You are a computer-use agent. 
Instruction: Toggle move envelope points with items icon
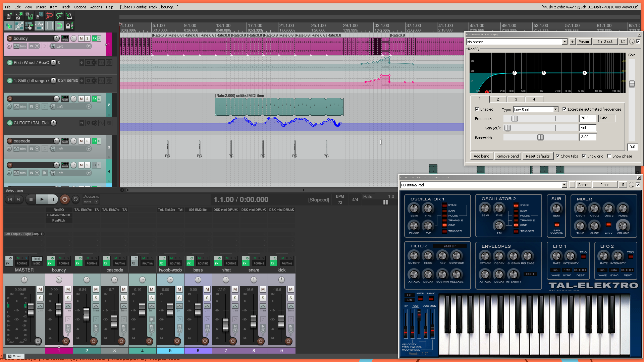[39, 26]
